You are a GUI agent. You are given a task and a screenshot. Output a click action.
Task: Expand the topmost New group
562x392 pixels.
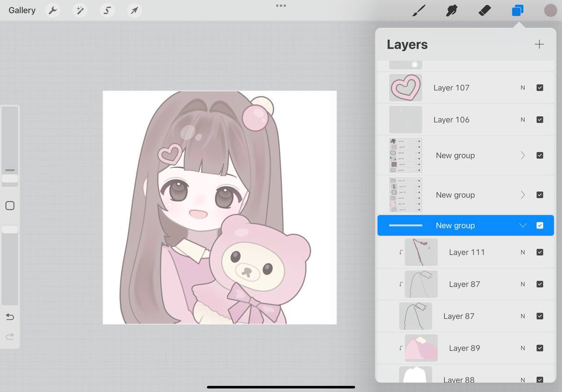point(523,155)
